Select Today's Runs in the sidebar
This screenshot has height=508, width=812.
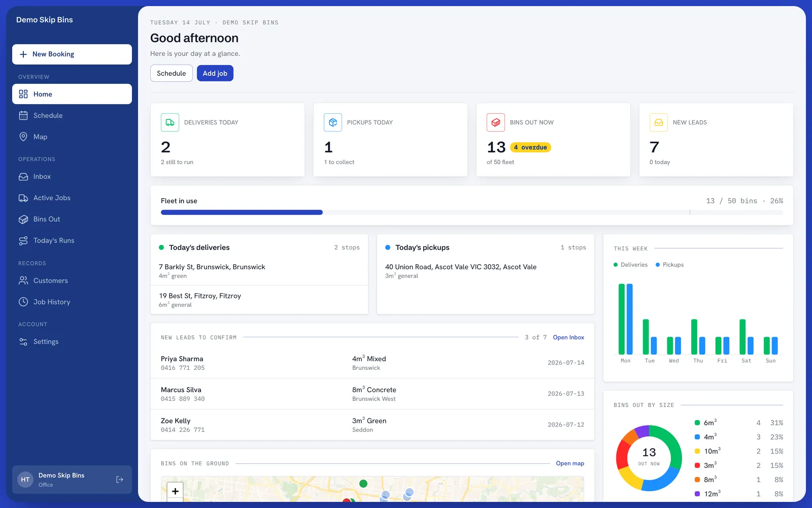(x=72, y=240)
